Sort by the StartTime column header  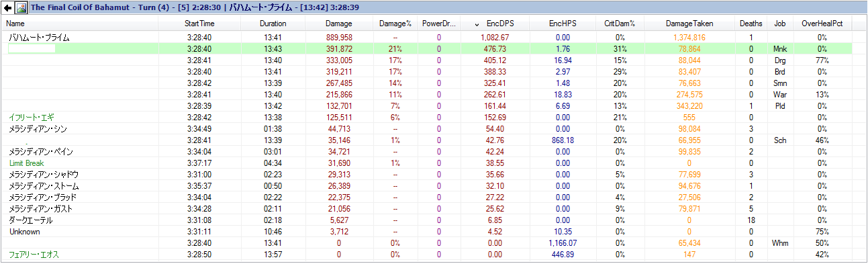[x=199, y=24]
